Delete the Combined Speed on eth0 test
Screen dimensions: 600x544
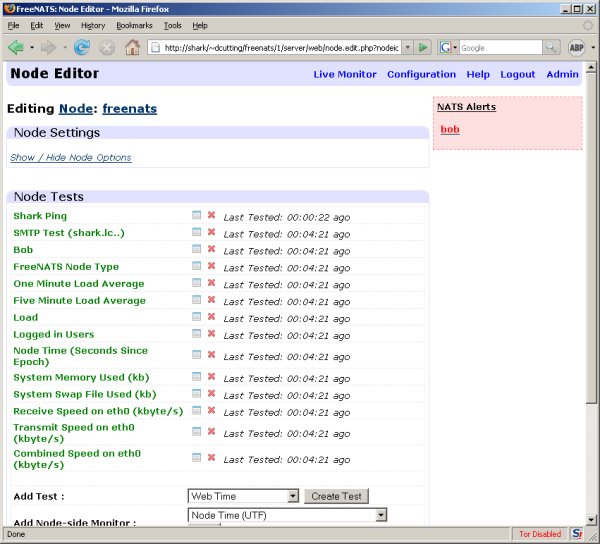(211, 457)
